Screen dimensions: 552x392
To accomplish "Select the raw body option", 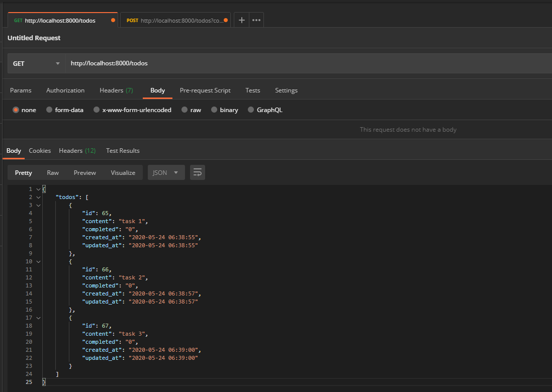I will [185, 110].
